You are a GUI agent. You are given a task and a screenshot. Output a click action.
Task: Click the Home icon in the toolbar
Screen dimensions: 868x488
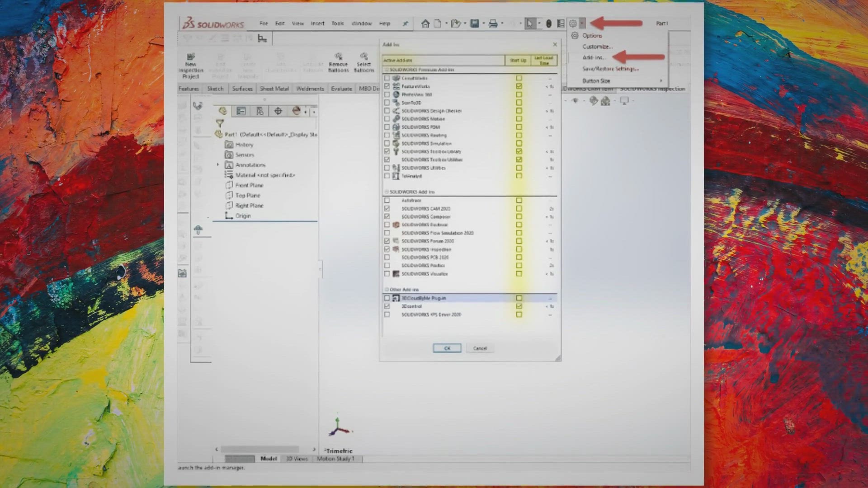(x=425, y=23)
